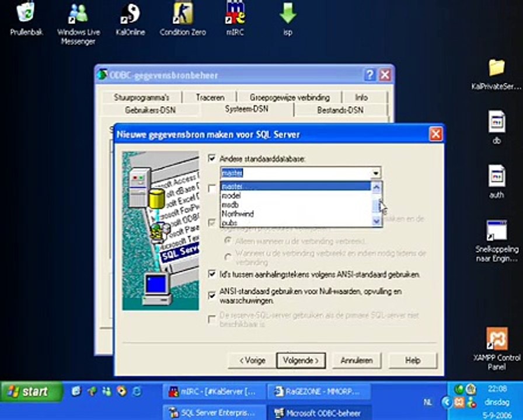Open Stuurprogramma's tab in ODBC window
Screen dimensions: 523x420
(x=141, y=97)
